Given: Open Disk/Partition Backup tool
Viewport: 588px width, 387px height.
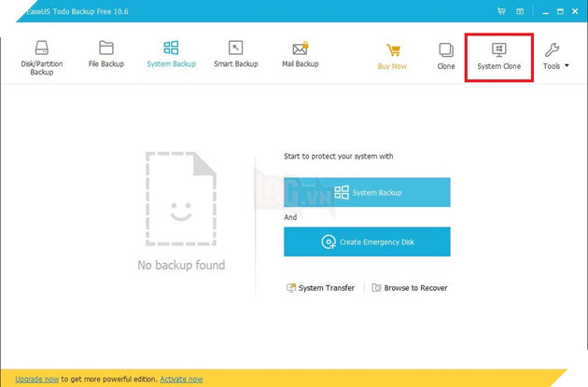Looking at the screenshot, I should [42, 57].
